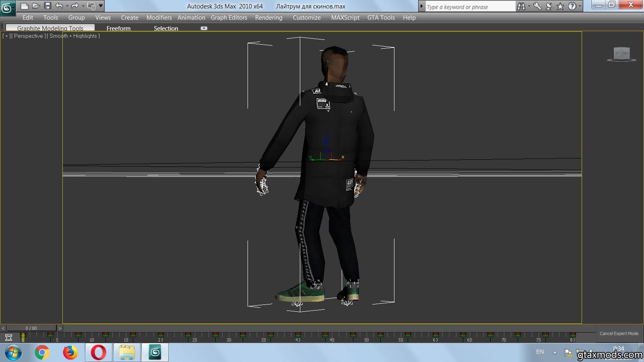Switch to the Freeform ribbon tab
644x362 pixels.
tap(118, 28)
